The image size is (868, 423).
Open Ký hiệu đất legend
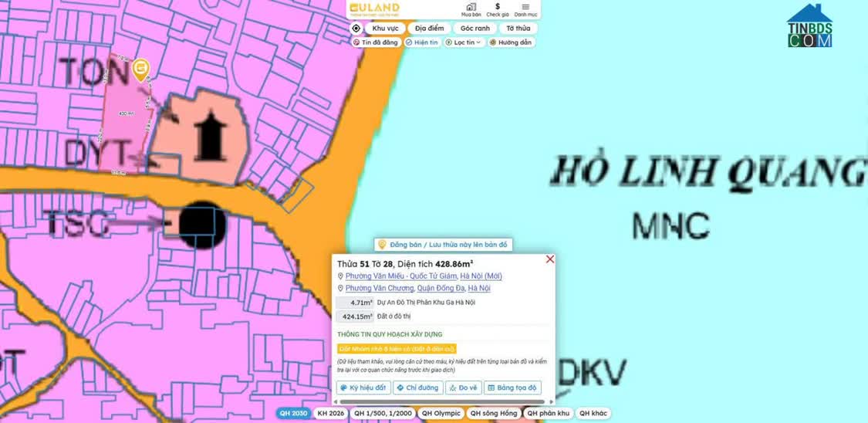point(363,387)
